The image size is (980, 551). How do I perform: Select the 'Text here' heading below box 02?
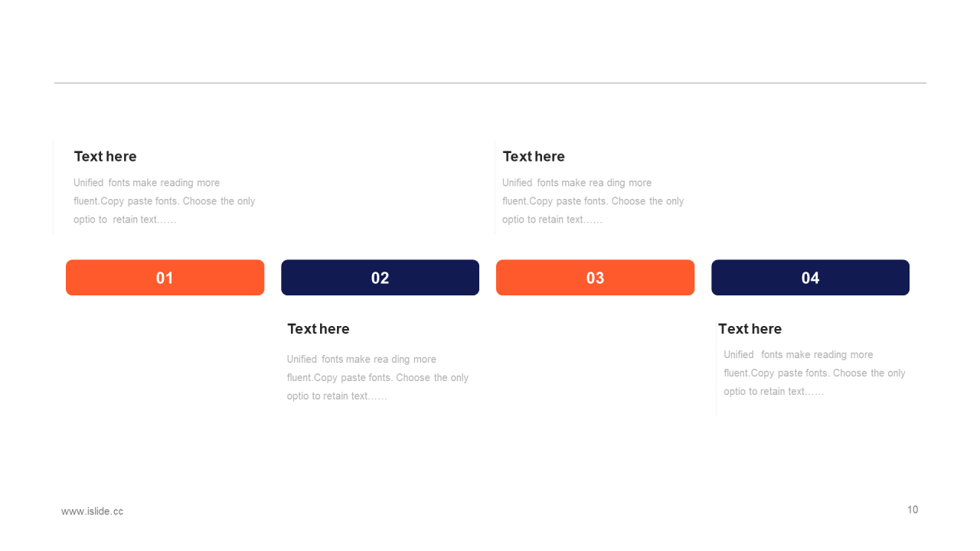[x=318, y=328]
